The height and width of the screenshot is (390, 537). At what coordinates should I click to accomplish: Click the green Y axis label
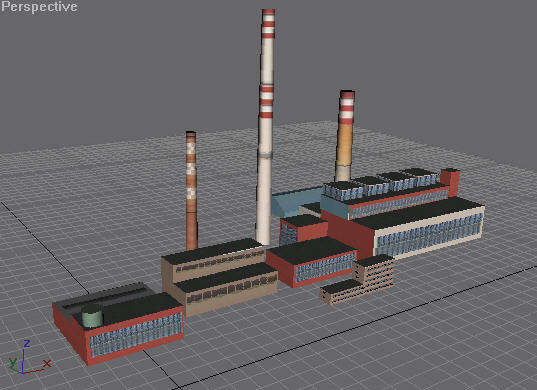(13, 362)
